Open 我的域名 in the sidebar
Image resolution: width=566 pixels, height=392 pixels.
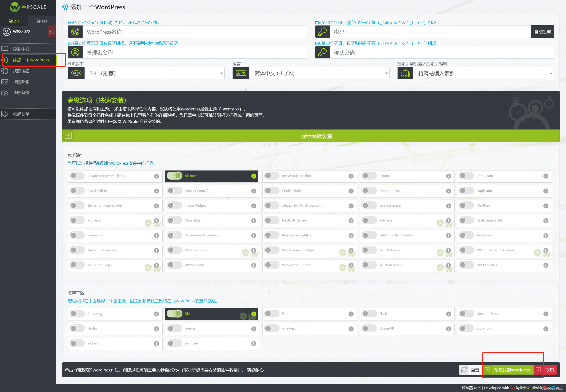(28, 71)
